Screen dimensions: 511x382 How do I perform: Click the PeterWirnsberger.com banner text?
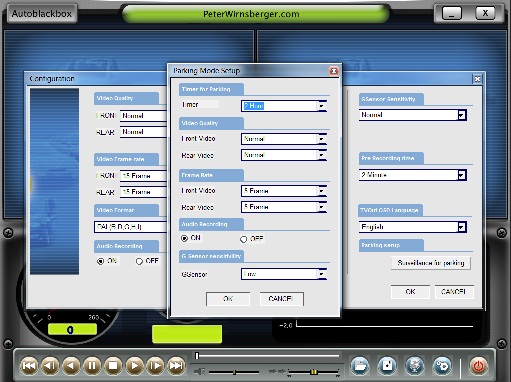point(251,14)
